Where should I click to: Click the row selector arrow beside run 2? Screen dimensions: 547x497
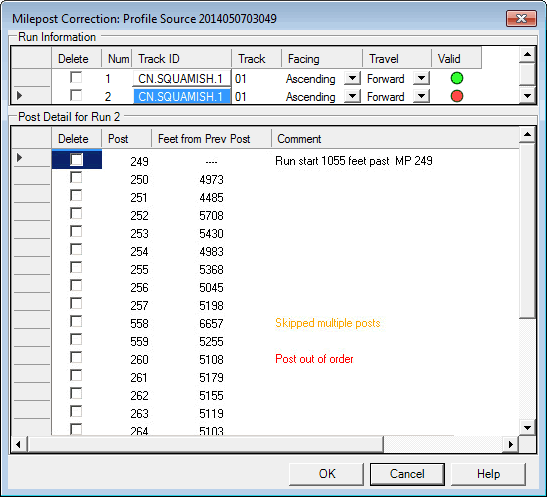[x=20, y=95]
